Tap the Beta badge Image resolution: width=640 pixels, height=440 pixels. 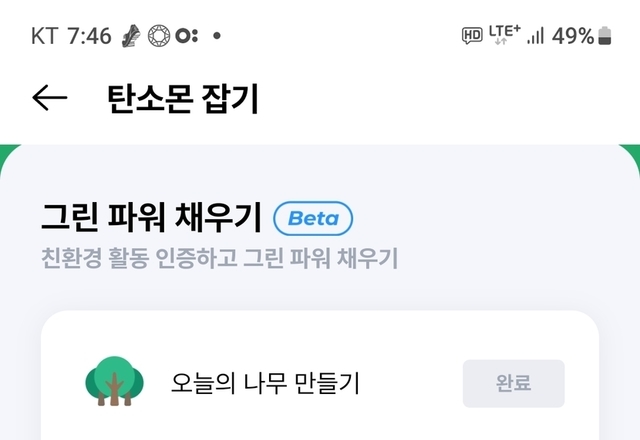(313, 217)
